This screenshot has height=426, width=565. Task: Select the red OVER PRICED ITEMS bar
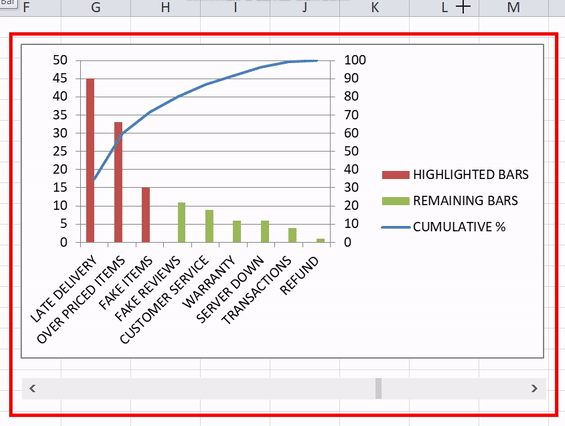point(118,182)
